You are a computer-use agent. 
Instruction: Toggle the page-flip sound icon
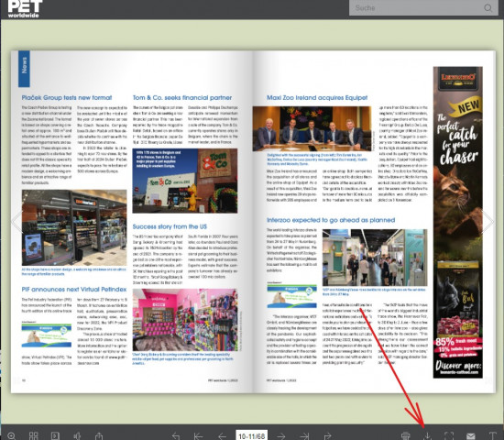coord(77,435)
